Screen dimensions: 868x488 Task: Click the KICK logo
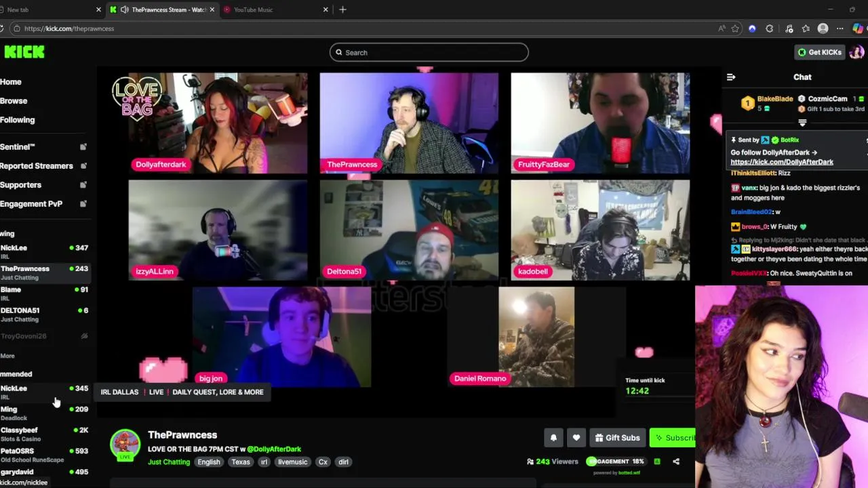click(24, 52)
